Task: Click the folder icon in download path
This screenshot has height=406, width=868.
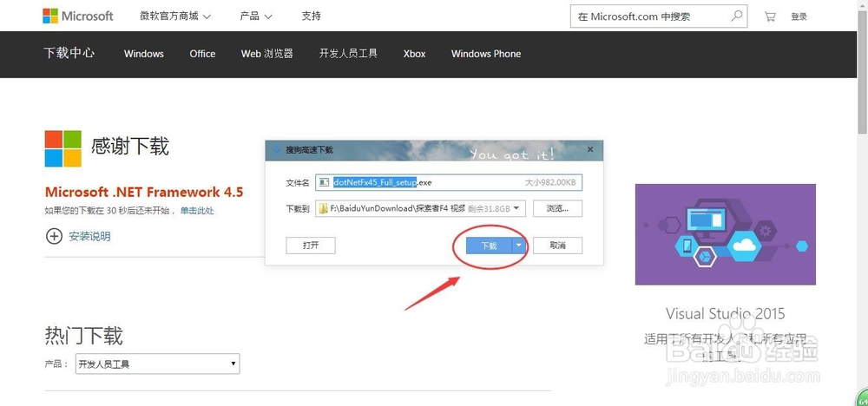Action: click(324, 208)
